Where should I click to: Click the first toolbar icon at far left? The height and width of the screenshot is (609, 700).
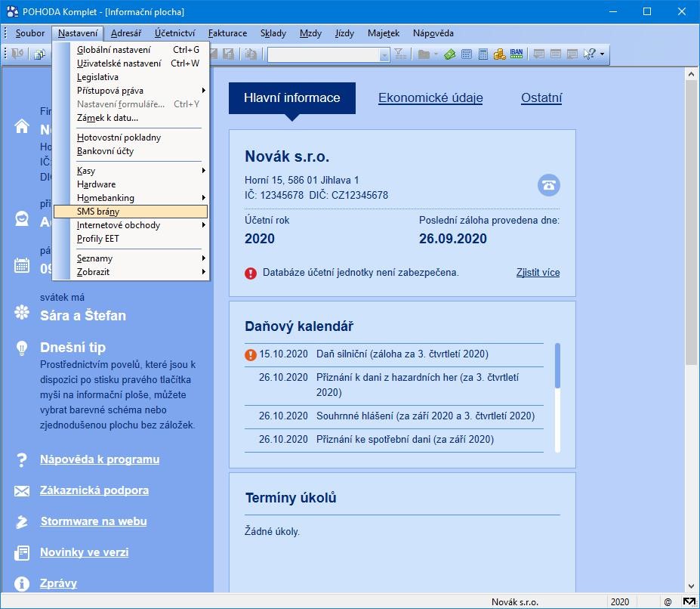[x=17, y=54]
